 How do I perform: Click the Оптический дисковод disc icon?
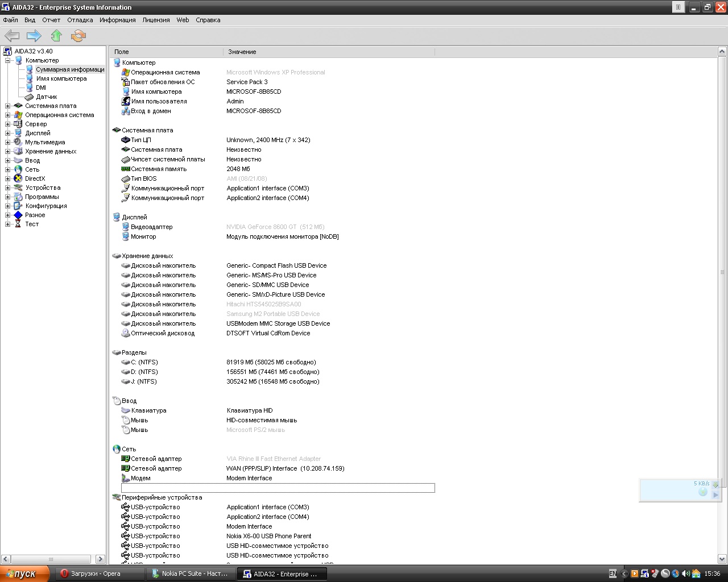click(126, 333)
